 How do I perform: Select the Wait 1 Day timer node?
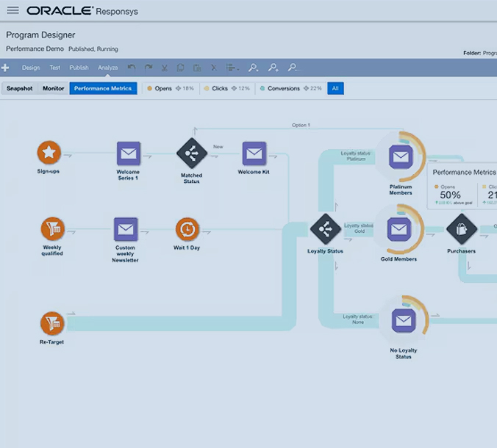[187, 229]
